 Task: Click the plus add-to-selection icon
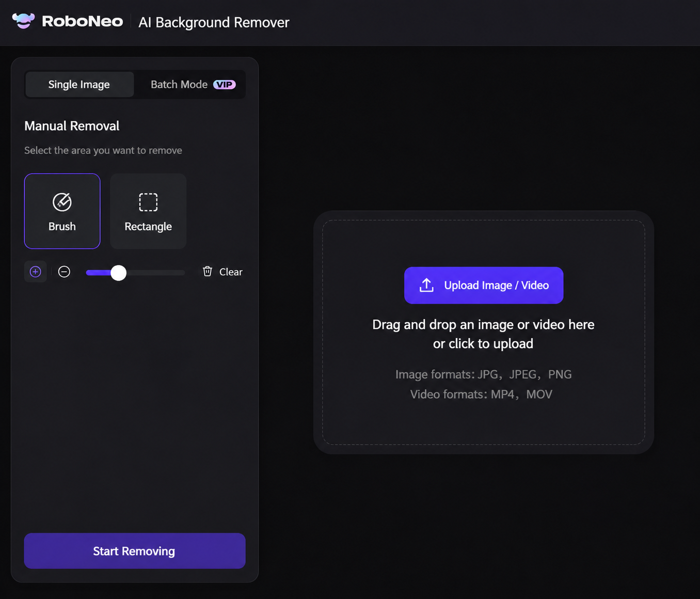pos(36,272)
